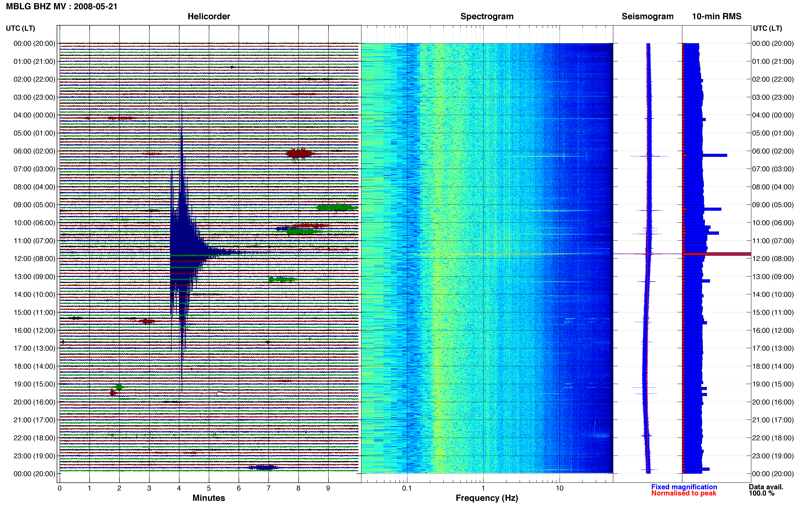Viewport: 812px width, 508px height.
Task: Click left time label '04:00 (00:00)'
Action: pyautogui.click(x=34, y=115)
